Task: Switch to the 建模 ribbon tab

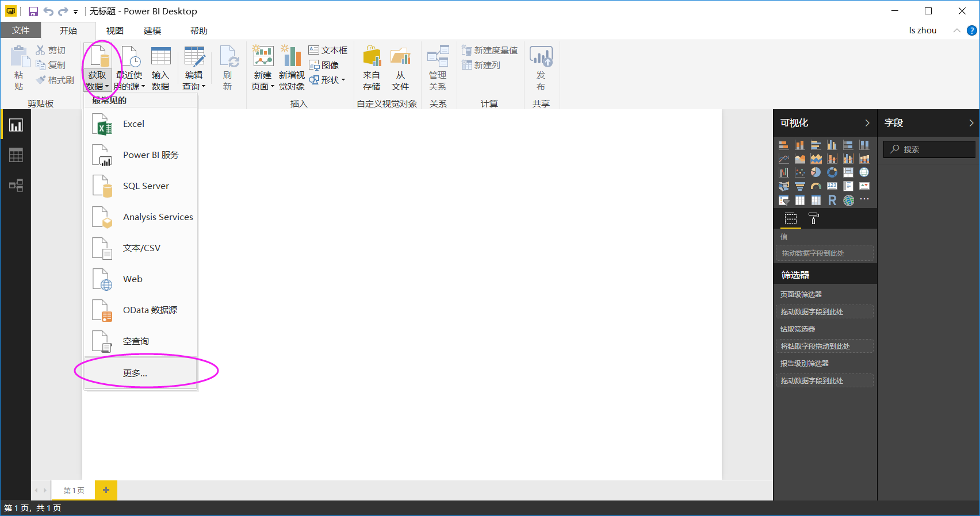Action: [x=152, y=30]
